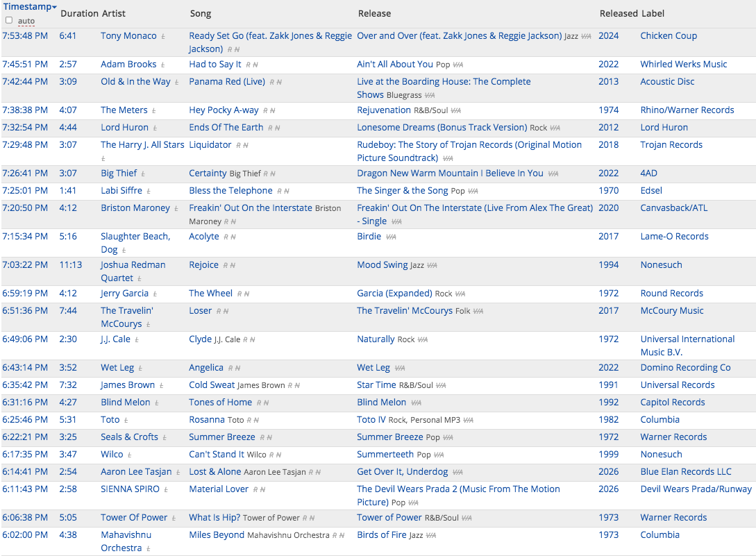
Task: Enable the auto checkbox under Timestamp
Action: (9, 20)
